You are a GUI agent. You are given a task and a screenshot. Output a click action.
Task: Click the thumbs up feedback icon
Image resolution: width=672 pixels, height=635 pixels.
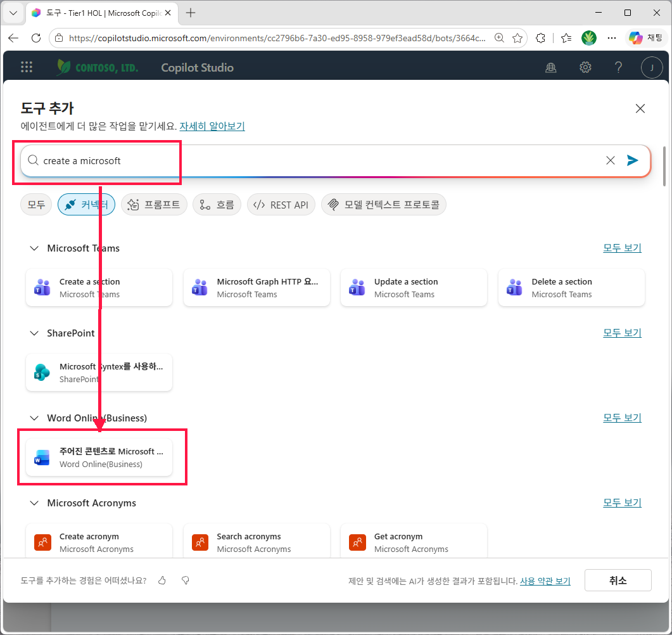(x=162, y=580)
